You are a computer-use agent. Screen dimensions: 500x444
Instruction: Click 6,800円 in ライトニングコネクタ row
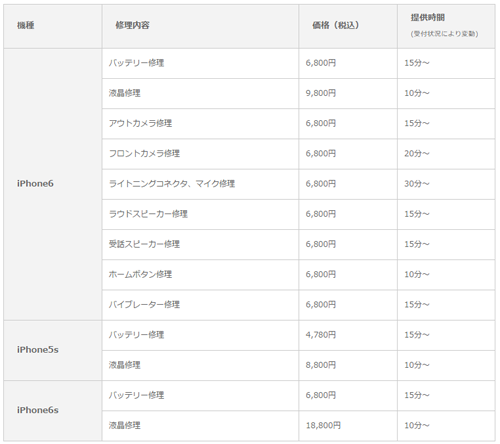click(x=321, y=184)
